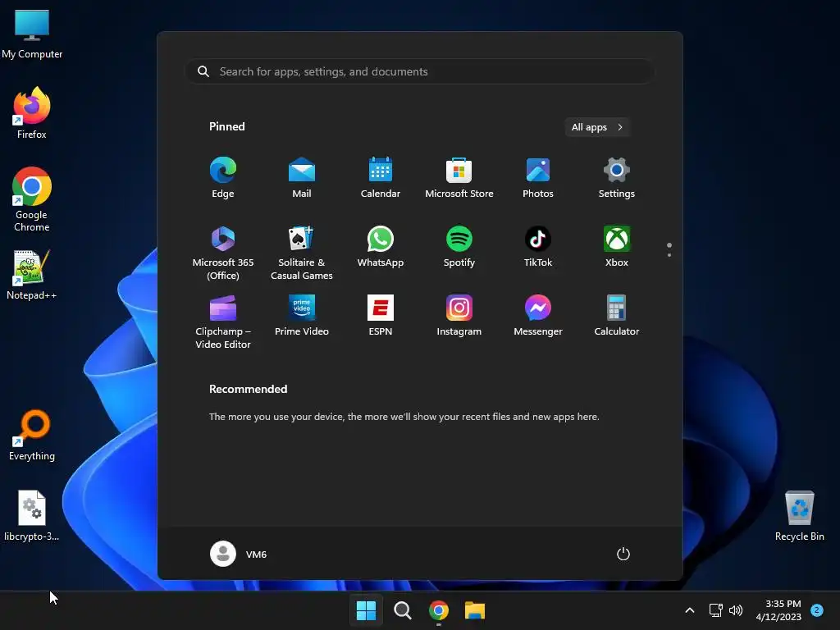Go to next pinned apps page dots
This screenshot has width=840, height=630.
(669, 249)
